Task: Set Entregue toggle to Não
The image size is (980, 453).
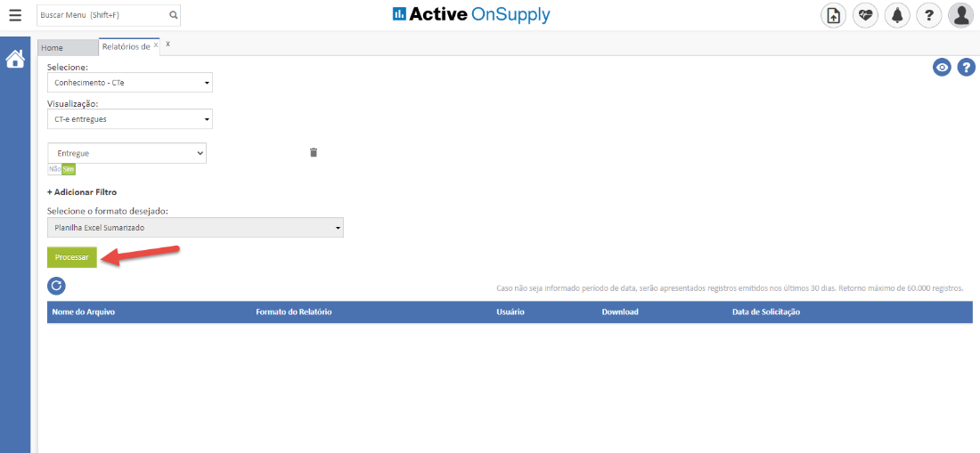Action: [54, 169]
